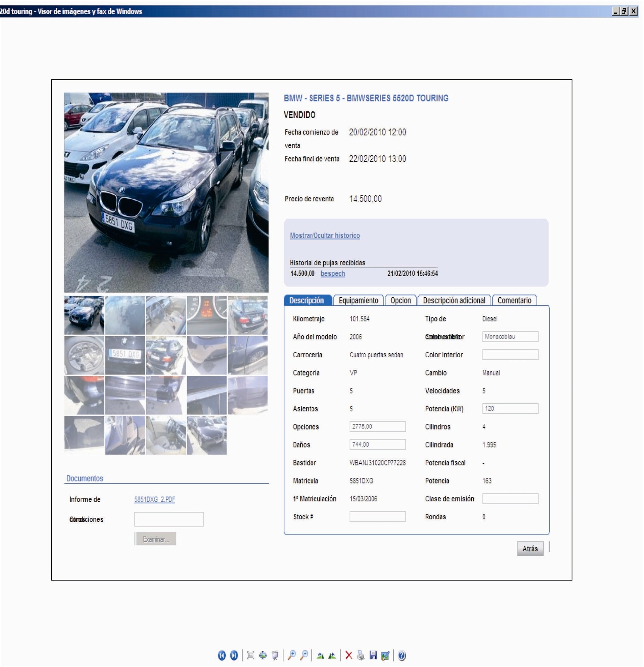644x667 pixels.
Task: Open the 5851DXG_2.PDF document link
Action: pyautogui.click(x=154, y=499)
